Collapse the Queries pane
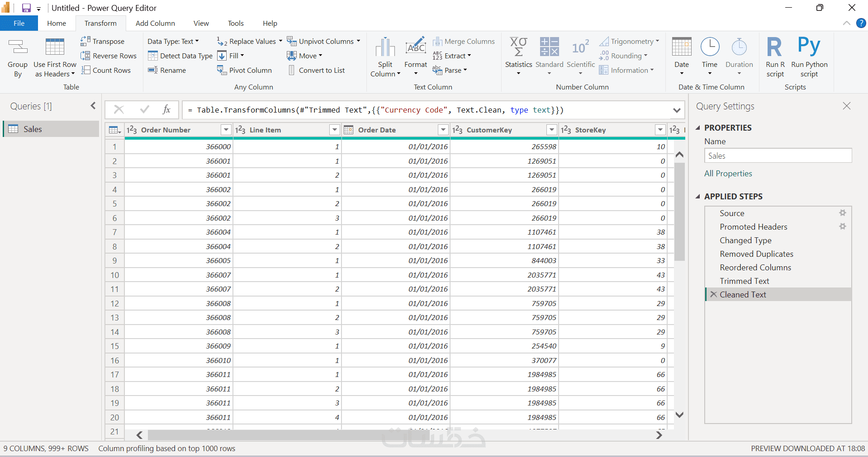The image size is (868, 457). [93, 106]
